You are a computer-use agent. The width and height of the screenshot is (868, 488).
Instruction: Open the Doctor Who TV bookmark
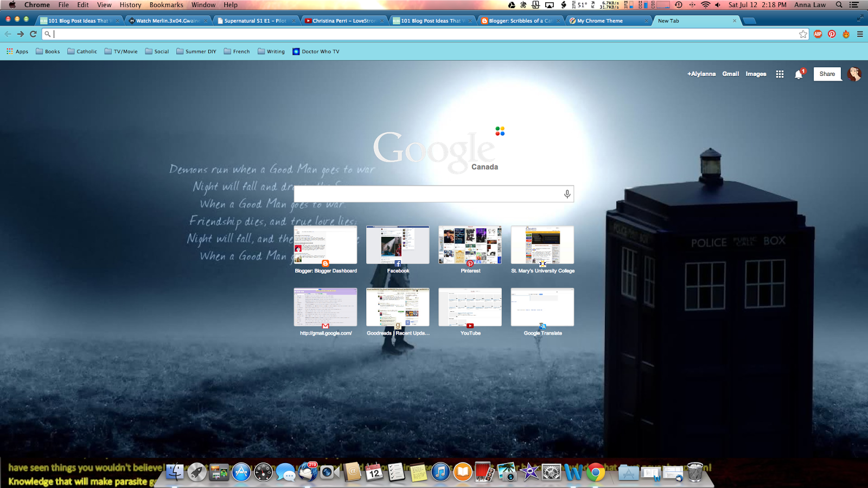(x=316, y=52)
